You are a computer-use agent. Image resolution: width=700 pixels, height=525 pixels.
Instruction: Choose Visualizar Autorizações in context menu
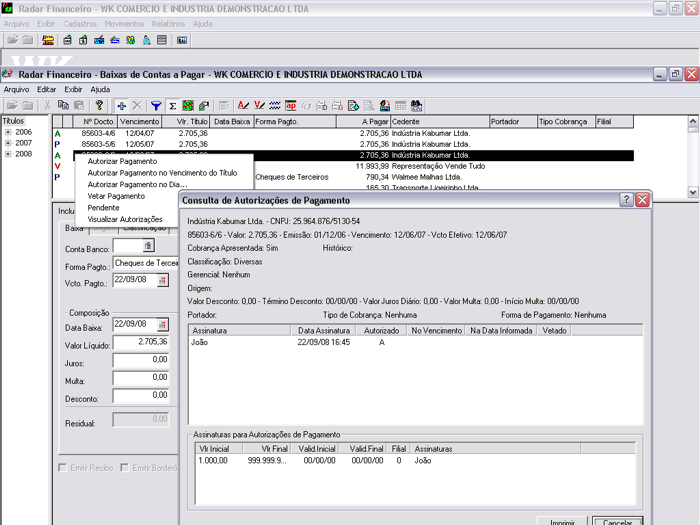tap(125, 219)
